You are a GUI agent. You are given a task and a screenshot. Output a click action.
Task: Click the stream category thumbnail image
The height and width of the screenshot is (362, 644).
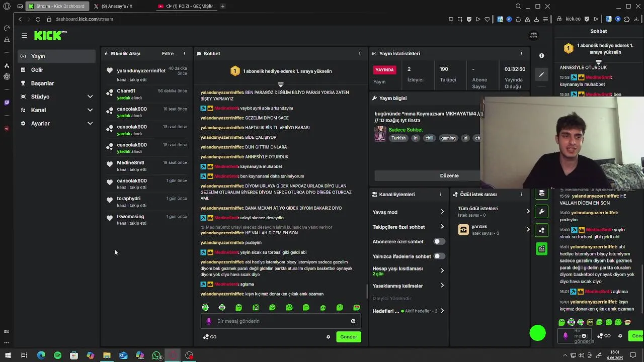pos(380,134)
